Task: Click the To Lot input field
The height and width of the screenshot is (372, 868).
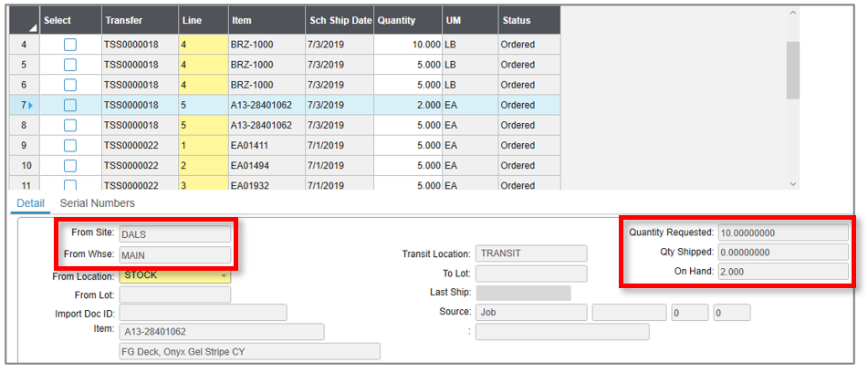Action: [531, 273]
